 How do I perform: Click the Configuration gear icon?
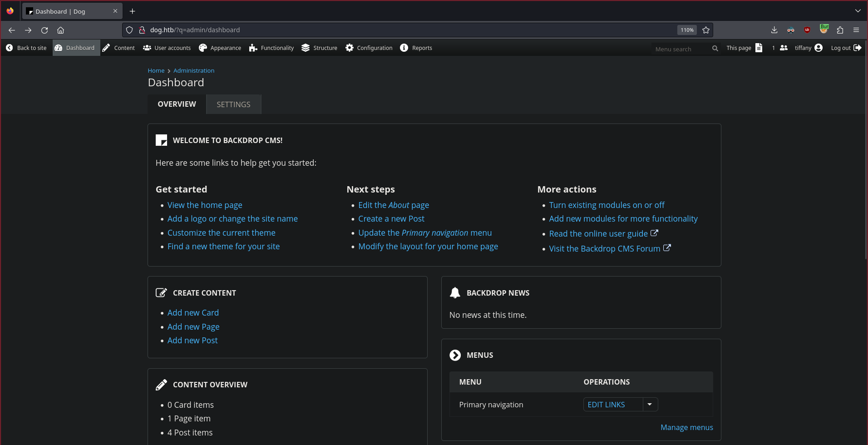(349, 48)
